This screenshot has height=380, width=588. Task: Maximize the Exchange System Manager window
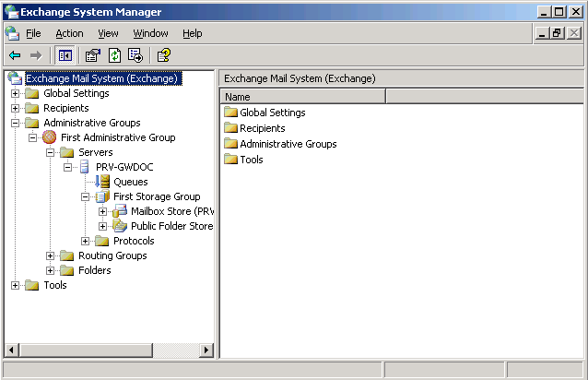559,12
